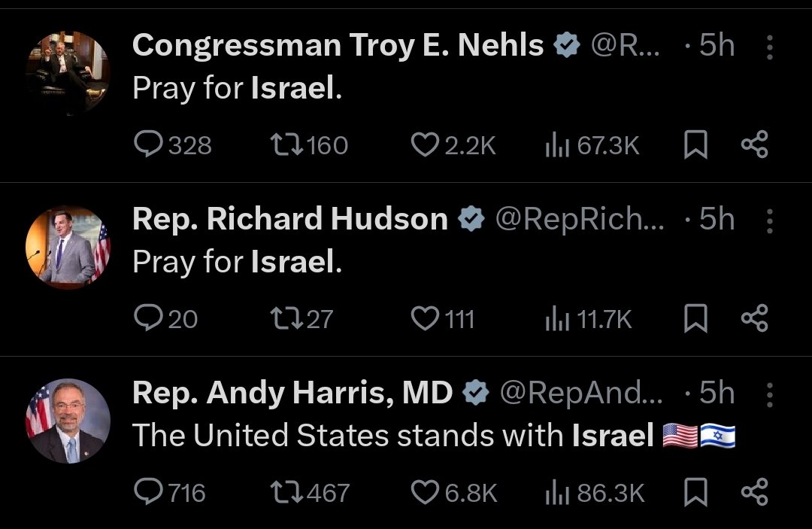812x529 pixels.
Task: Retweet Richard Hudson's post
Action: click(286, 319)
